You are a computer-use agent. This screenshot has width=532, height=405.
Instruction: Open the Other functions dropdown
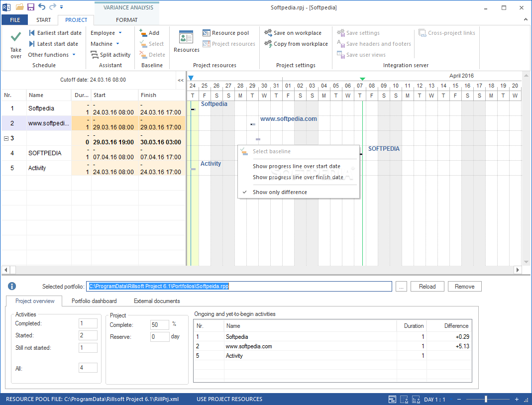[x=52, y=55]
